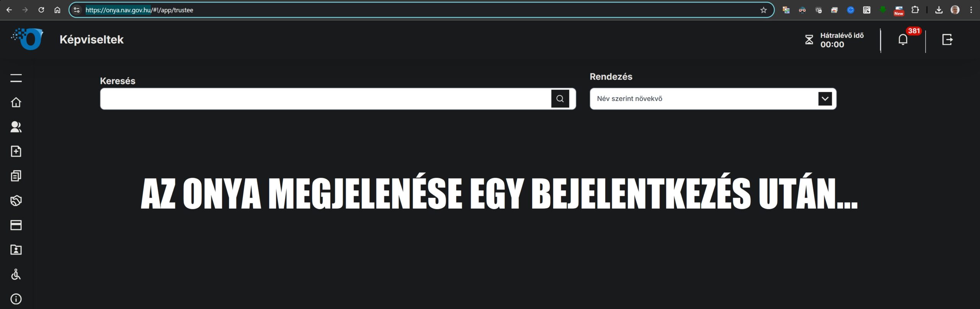Open the documents copy icon in sidebar
This screenshot has height=309, width=980.
pos(16,176)
